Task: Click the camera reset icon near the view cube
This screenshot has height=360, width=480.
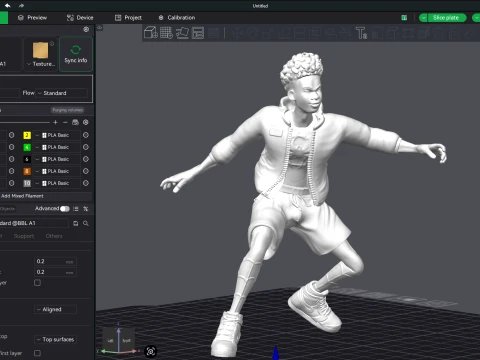Action: pyautogui.click(x=151, y=351)
